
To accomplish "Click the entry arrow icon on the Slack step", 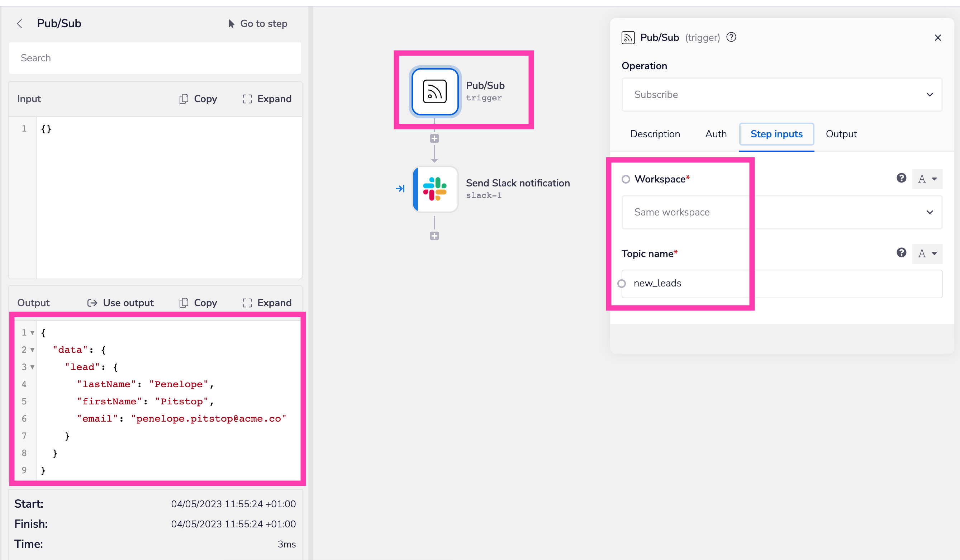I will pyautogui.click(x=400, y=188).
